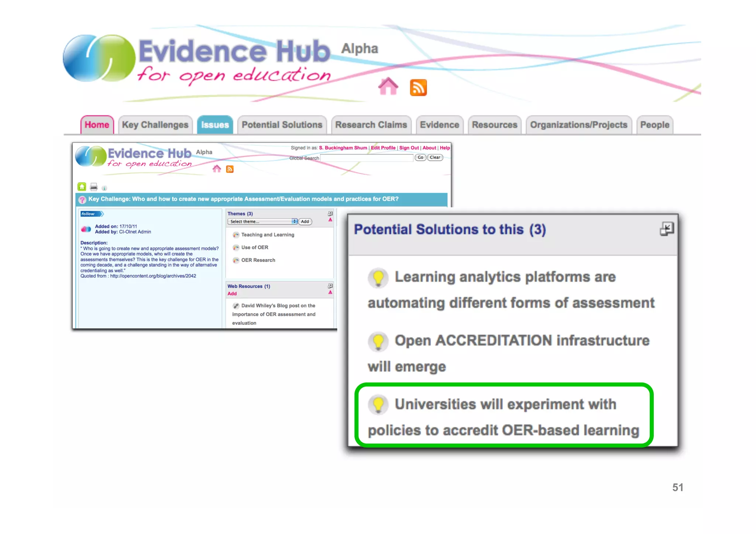756x534 pixels.
Task: Click the printer icon
Action: tap(94, 187)
